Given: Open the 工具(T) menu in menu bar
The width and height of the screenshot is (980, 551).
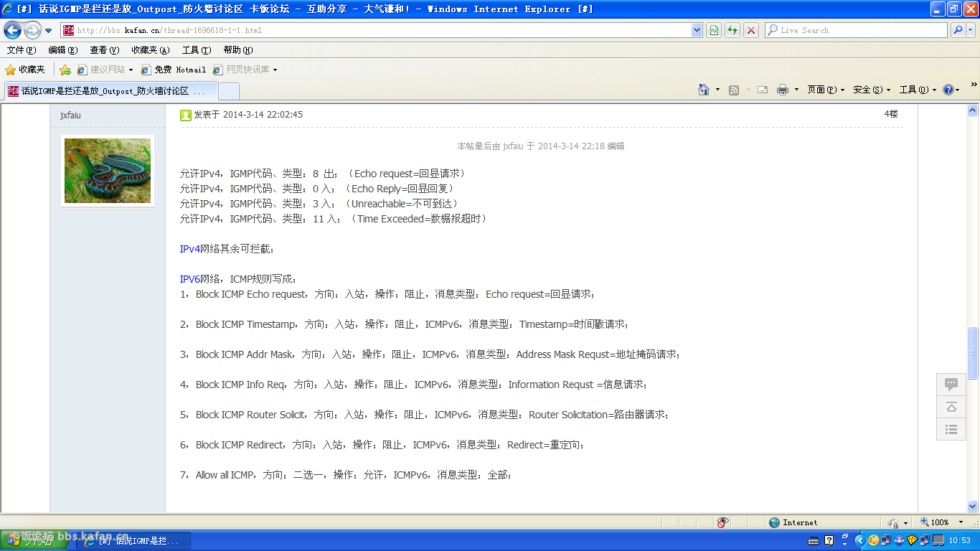Looking at the screenshot, I should 196,50.
